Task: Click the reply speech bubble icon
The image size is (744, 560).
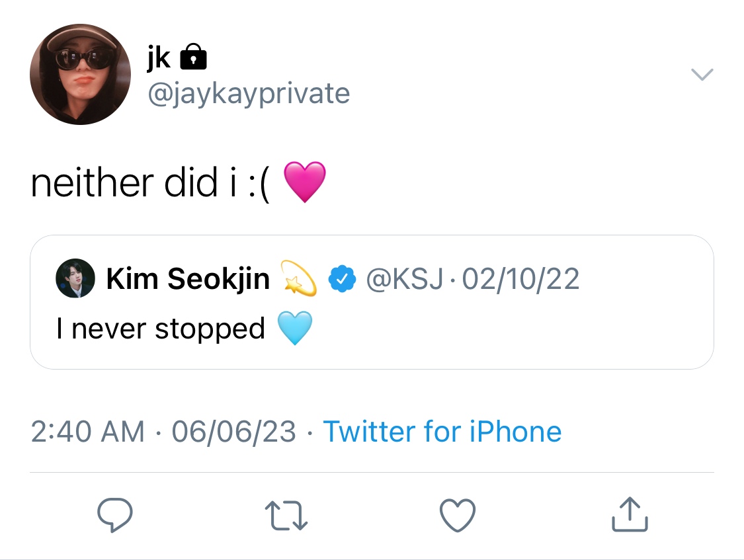Action: click(x=115, y=515)
